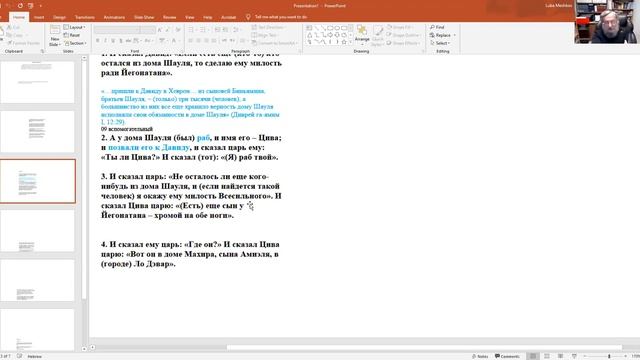Start Slide Show from status bar icon
The width and height of the screenshot is (640, 360).
pyautogui.click(x=574, y=356)
